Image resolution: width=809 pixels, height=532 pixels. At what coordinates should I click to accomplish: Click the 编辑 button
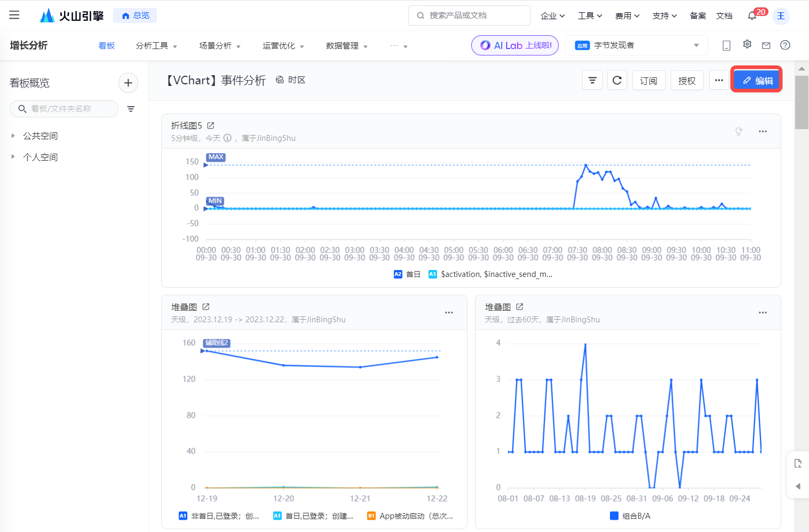(x=757, y=81)
